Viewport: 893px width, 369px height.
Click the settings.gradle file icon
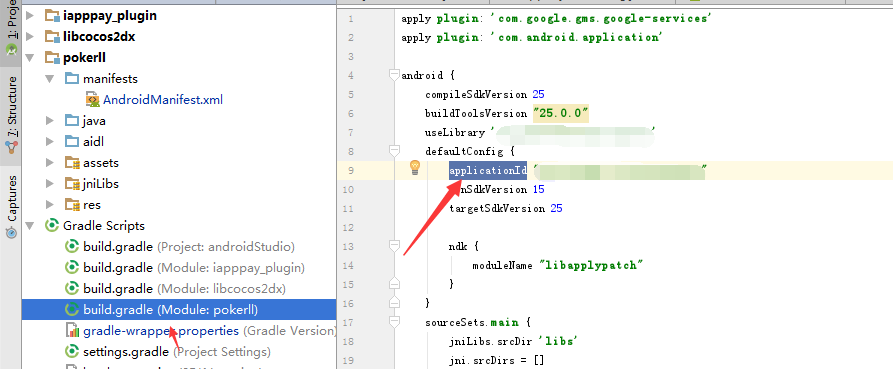(72, 352)
